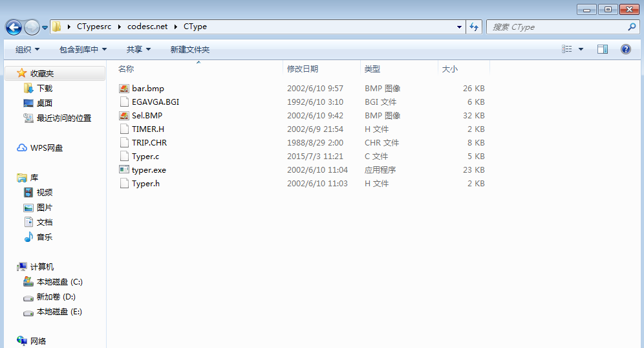Click CType segment in the address path
Viewport: 644px width, 348px height.
tap(195, 27)
